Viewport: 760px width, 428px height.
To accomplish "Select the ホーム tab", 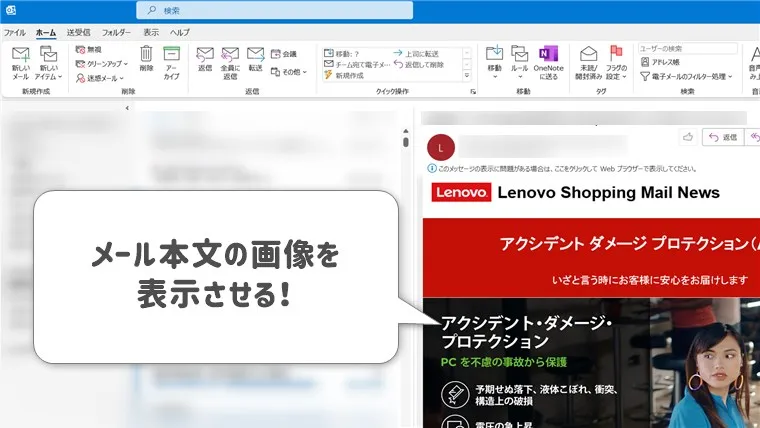I will coord(46,32).
